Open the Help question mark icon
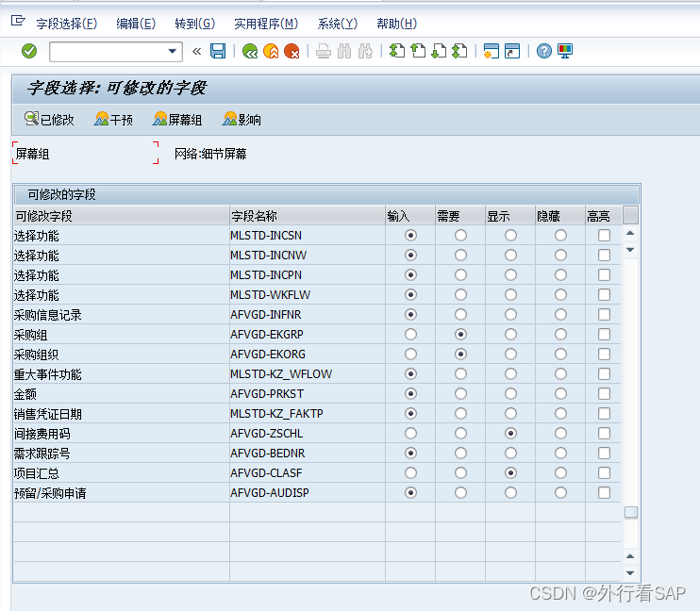700x611 pixels. coord(543,51)
